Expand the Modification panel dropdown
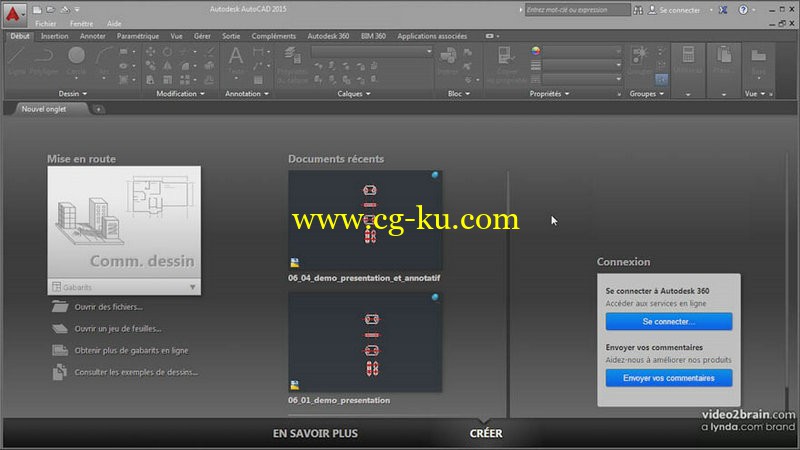The width and height of the screenshot is (800, 450). tap(180, 94)
